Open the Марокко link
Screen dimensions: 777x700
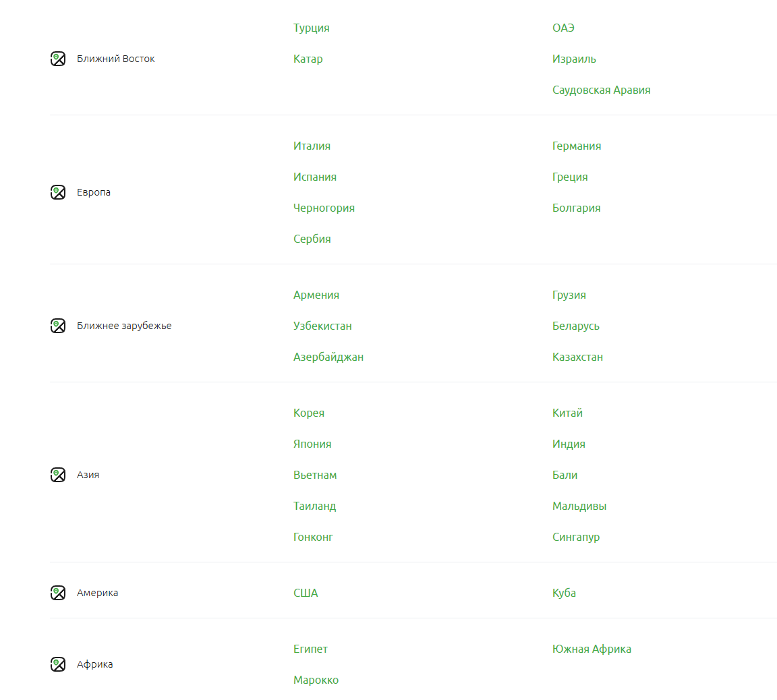click(x=316, y=680)
